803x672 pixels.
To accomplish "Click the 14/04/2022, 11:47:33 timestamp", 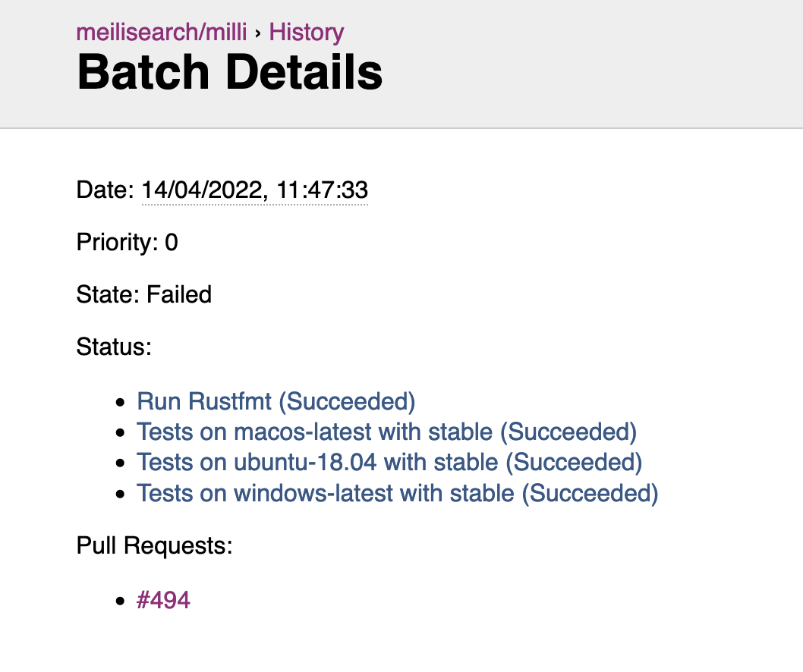I will coord(254,190).
